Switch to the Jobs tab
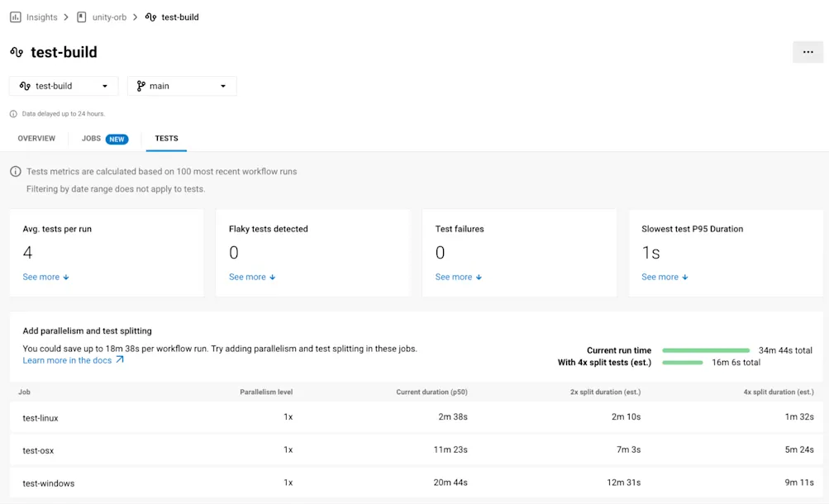Screen dimensions: 829x504 (x=91, y=139)
